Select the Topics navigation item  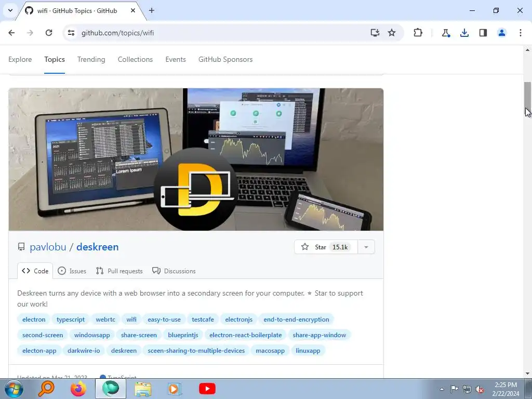[x=55, y=59]
